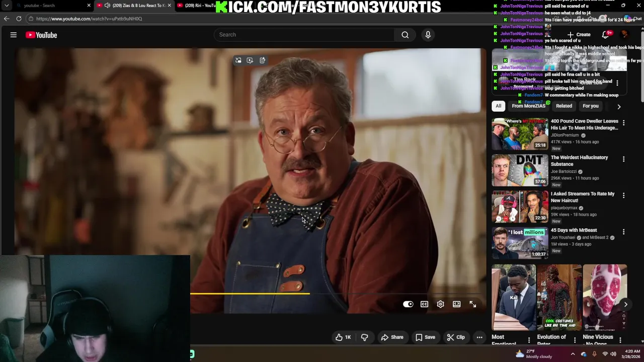Open more actions ellipsis below video
The height and width of the screenshot is (362, 644).
click(x=479, y=337)
